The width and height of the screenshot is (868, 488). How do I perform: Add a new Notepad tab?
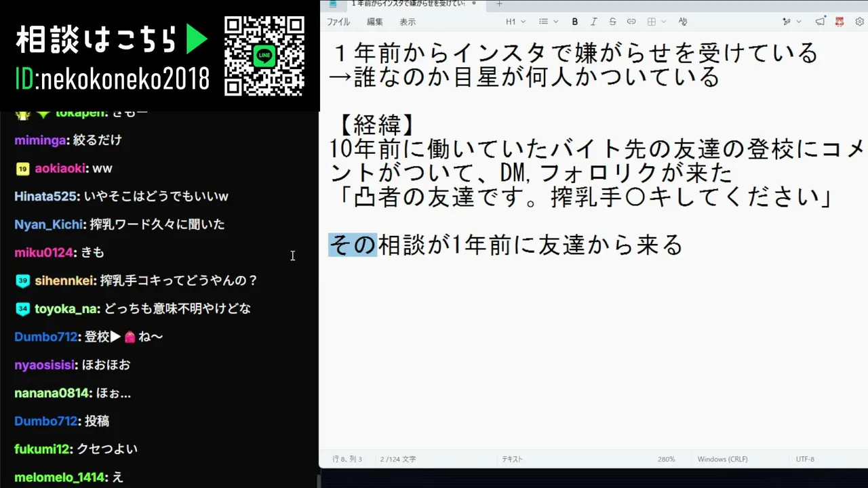tap(499, 3)
